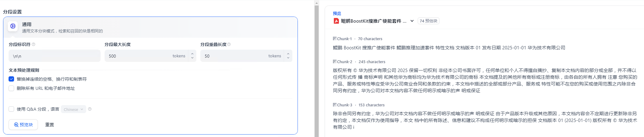Click Chunk-3 text starting 除非合同另有约定
The image size is (644, 137).
pos(485,120)
